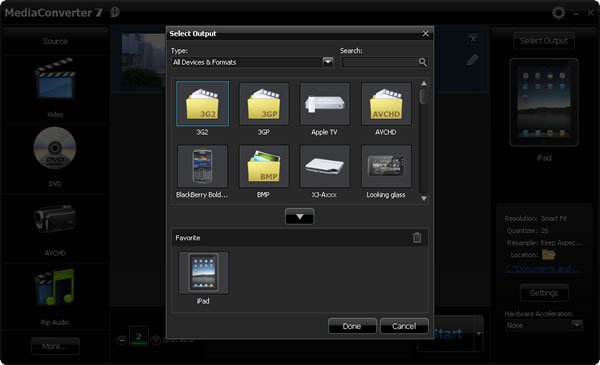The height and width of the screenshot is (365, 600).
Task: Select the XJ-Axxx projector icon
Action: (324, 166)
